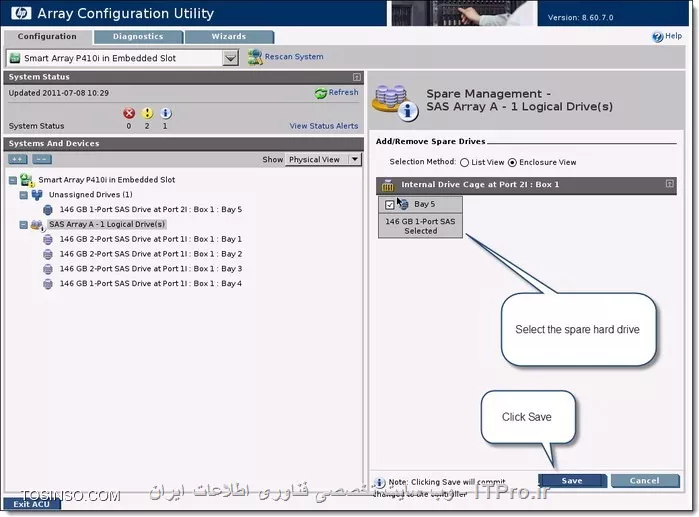This screenshot has width=699, height=517.
Task: Click the Spare Management array info icon
Action: click(x=395, y=102)
